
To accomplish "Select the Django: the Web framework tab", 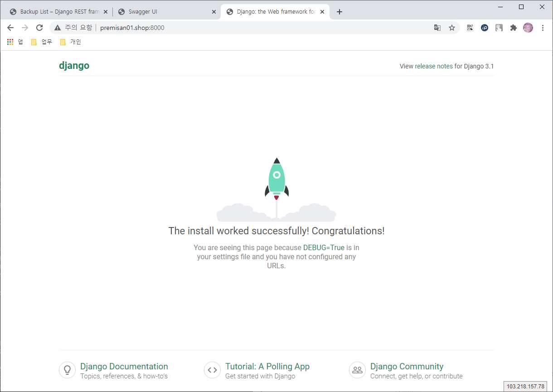I will coord(276,12).
